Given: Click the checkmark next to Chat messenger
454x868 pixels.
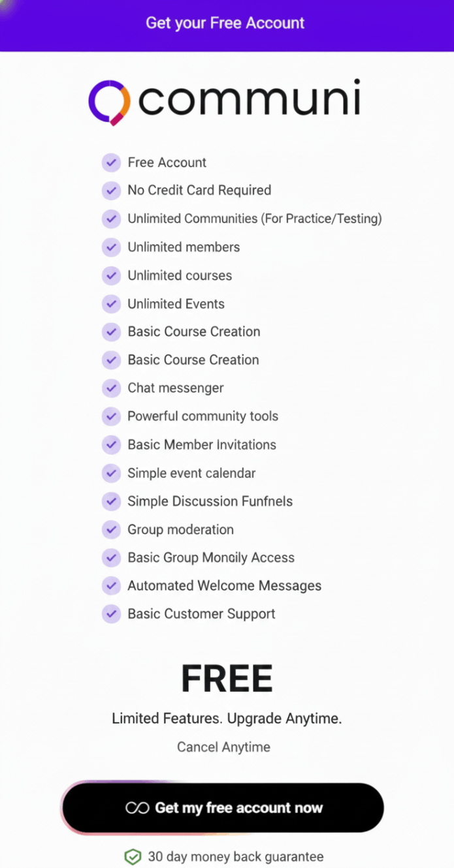Looking at the screenshot, I should pyautogui.click(x=111, y=388).
